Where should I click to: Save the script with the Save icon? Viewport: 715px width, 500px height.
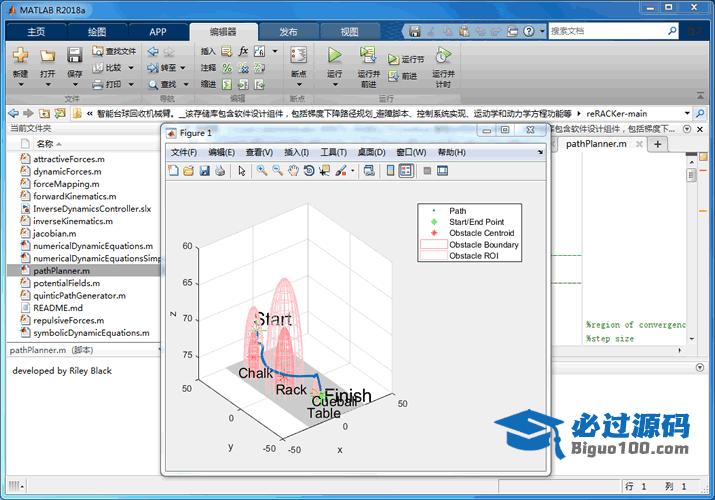point(74,55)
